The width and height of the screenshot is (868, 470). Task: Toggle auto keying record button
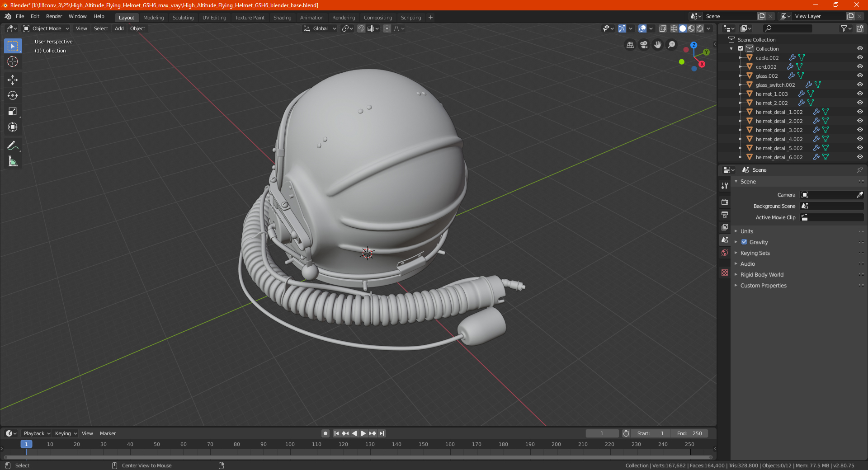click(325, 433)
